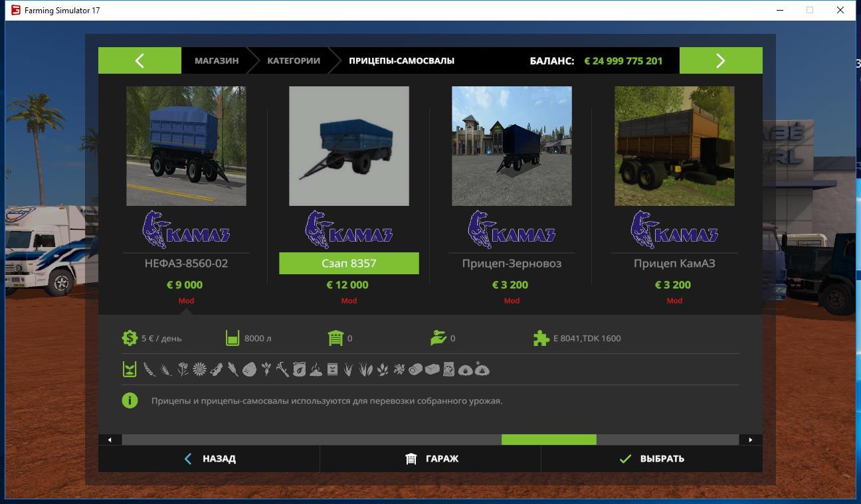Image resolution: width=861 pixels, height=504 pixels.
Task: Click the first highlighted fill-type icon
Action: (x=130, y=370)
